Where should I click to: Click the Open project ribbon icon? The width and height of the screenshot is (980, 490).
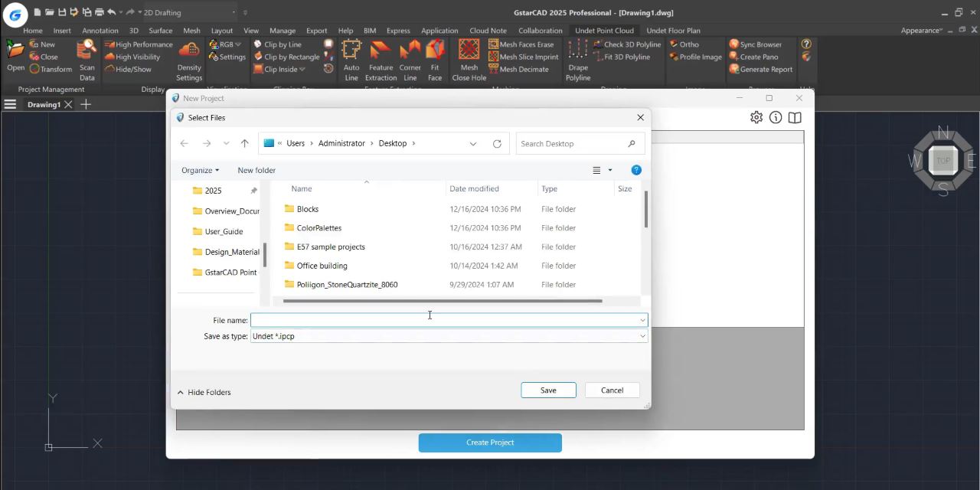15,57
